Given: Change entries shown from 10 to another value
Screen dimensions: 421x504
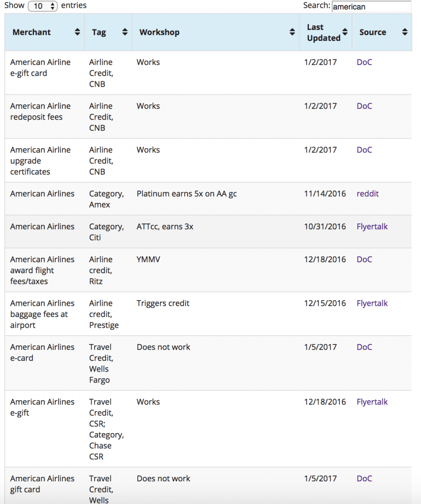Looking at the screenshot, I should click(x=41, y=5).
